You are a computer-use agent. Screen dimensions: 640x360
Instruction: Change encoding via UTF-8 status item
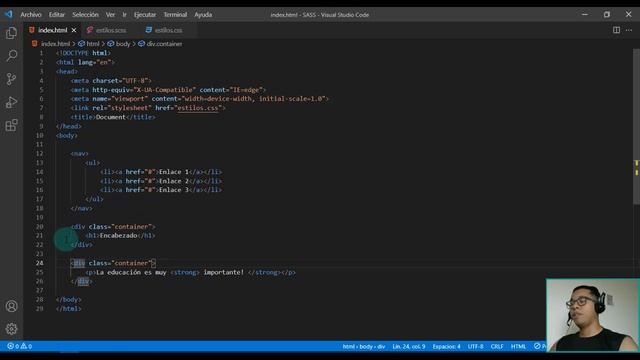pos(476,346)
